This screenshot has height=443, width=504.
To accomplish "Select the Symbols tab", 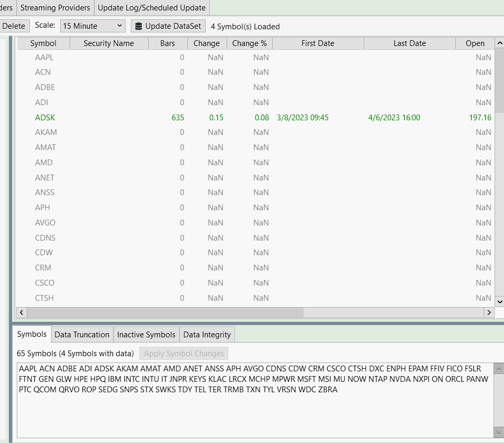I will pos(32,334).
